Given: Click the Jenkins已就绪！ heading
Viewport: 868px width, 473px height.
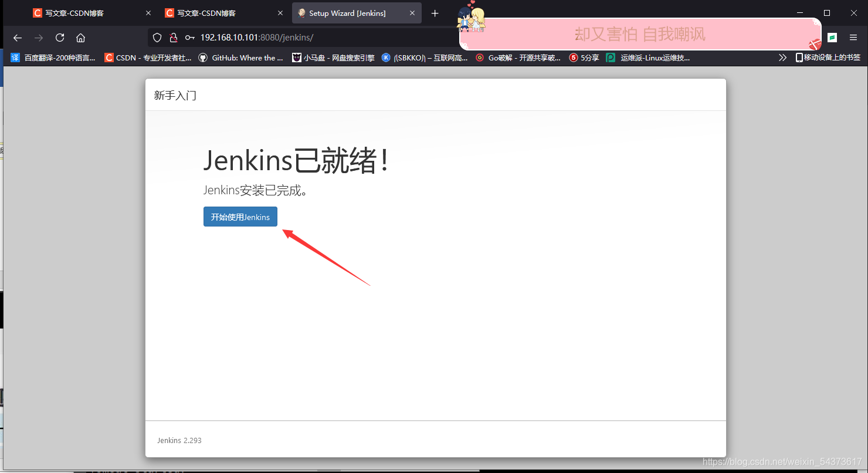Looking at the screenshot, I should 297,160.
